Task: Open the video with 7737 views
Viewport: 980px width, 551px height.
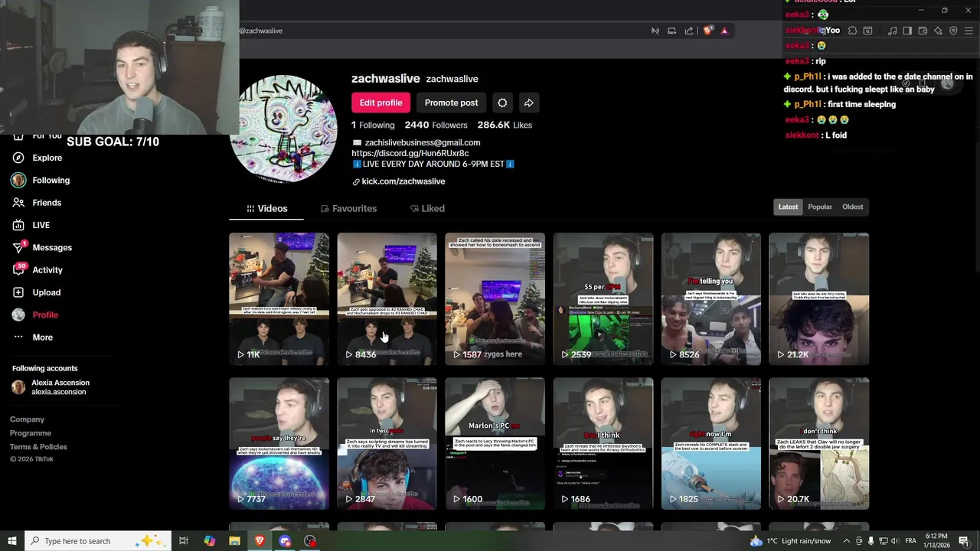Action: tap(279, 443)
